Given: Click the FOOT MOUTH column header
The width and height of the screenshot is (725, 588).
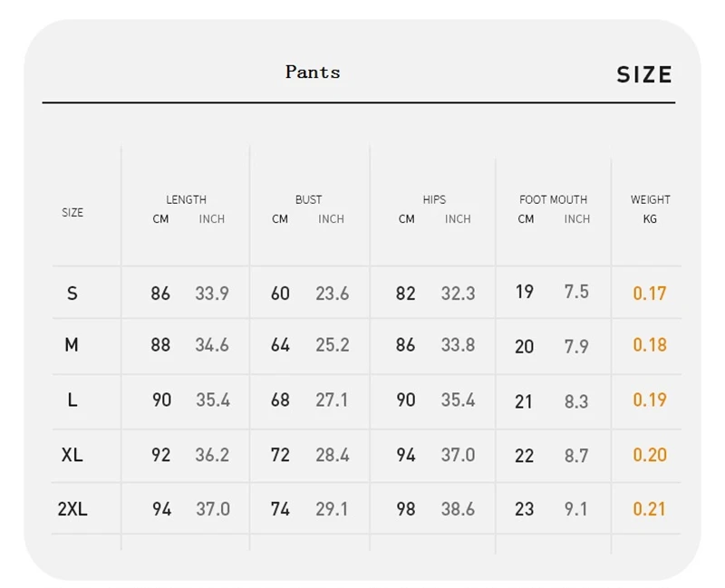Looking at the screenshot, I should point(553,199).
